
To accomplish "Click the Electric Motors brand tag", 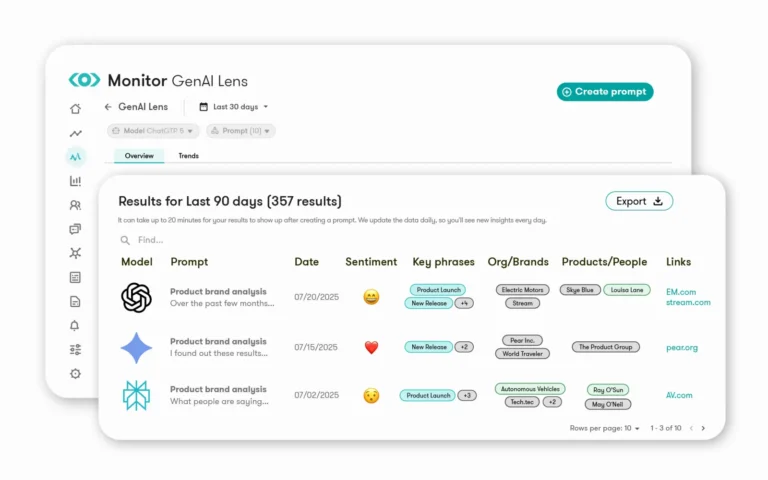I will [x=523, y=289].
